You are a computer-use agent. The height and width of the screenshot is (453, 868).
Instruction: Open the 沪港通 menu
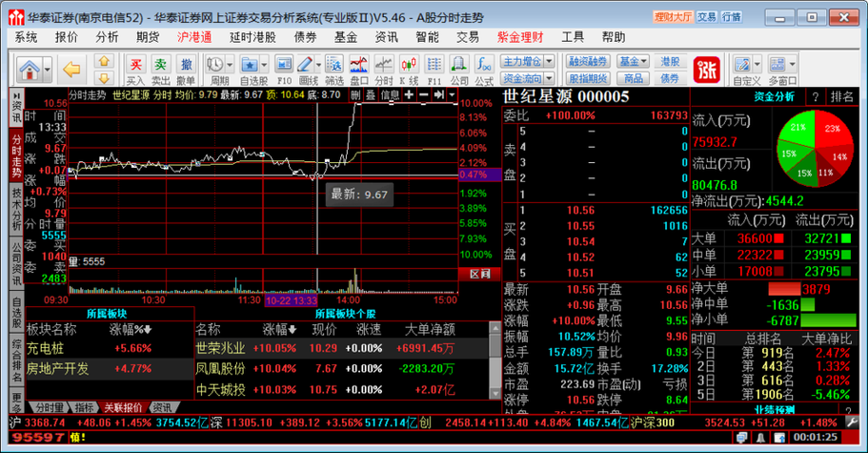click(194, 37)
